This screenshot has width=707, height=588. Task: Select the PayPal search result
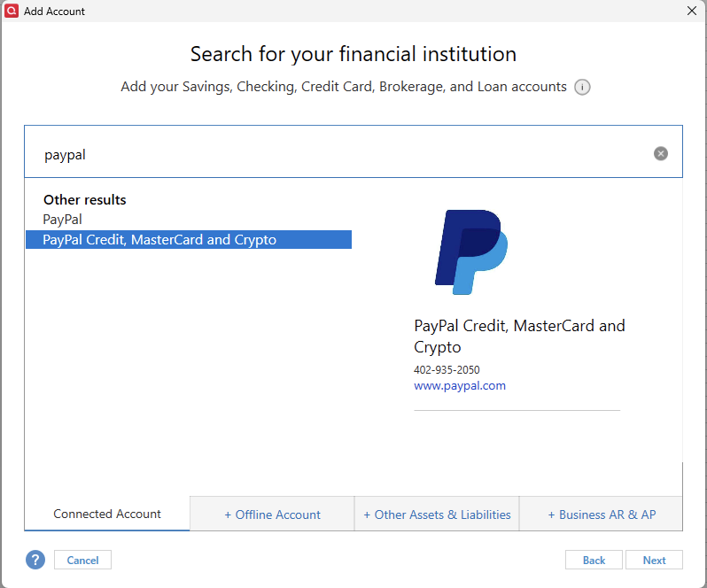(x=63, y=220)
